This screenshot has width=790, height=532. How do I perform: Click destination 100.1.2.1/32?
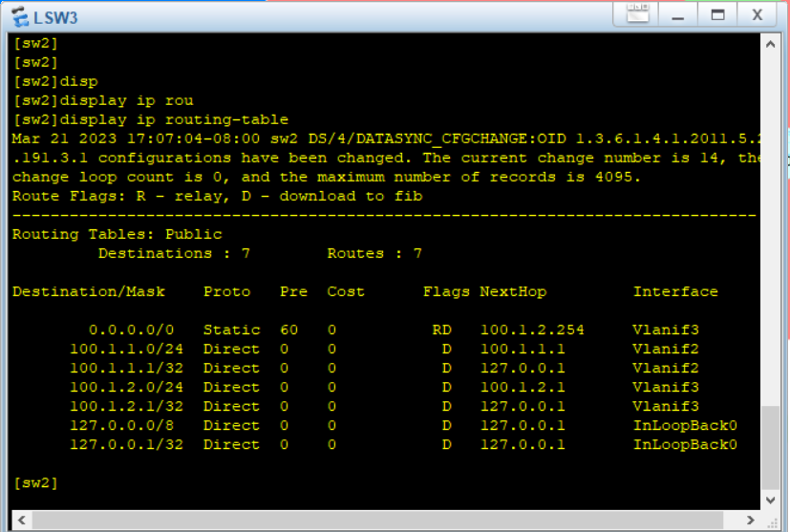(x=126, y=407)
